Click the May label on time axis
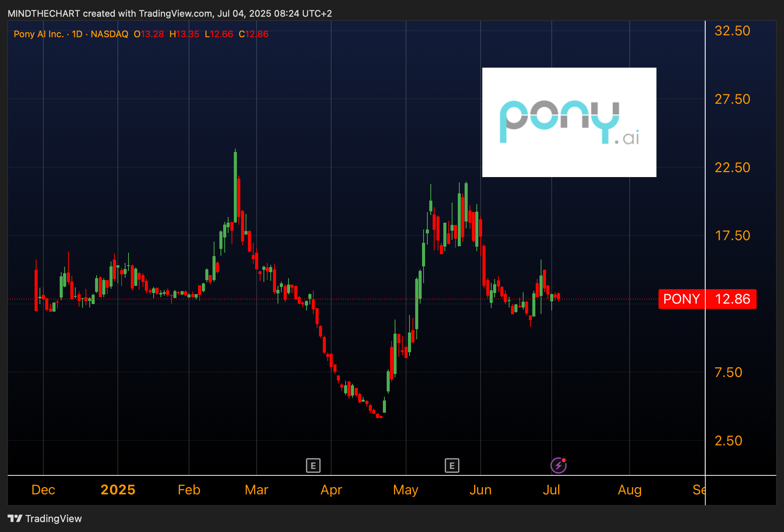784x532 pixels. coord(406,490)
